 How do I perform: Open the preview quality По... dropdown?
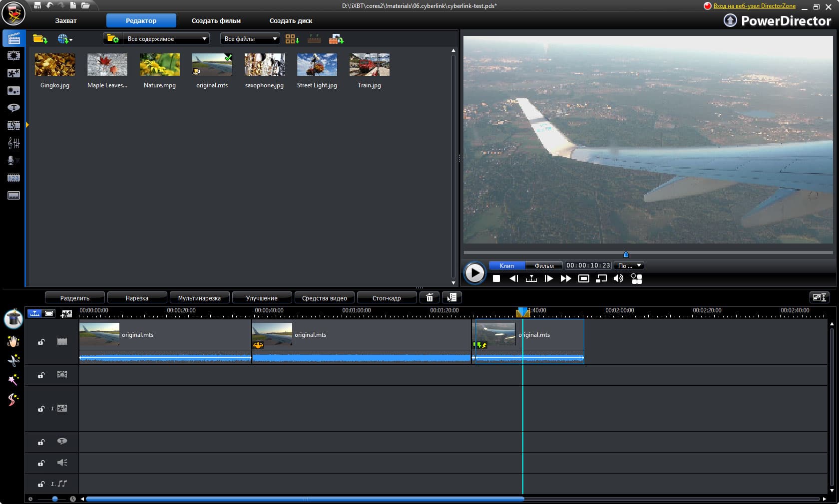tap(628, 266)
